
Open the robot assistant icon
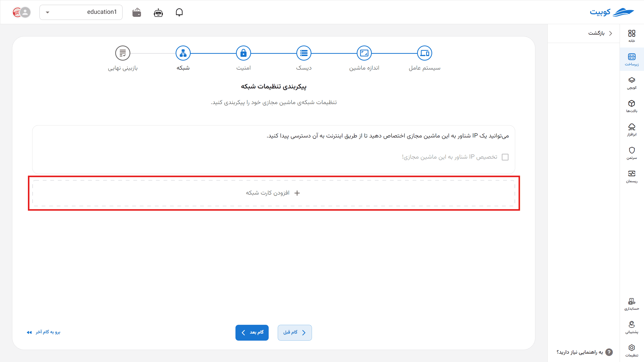[x=158, y=12]
